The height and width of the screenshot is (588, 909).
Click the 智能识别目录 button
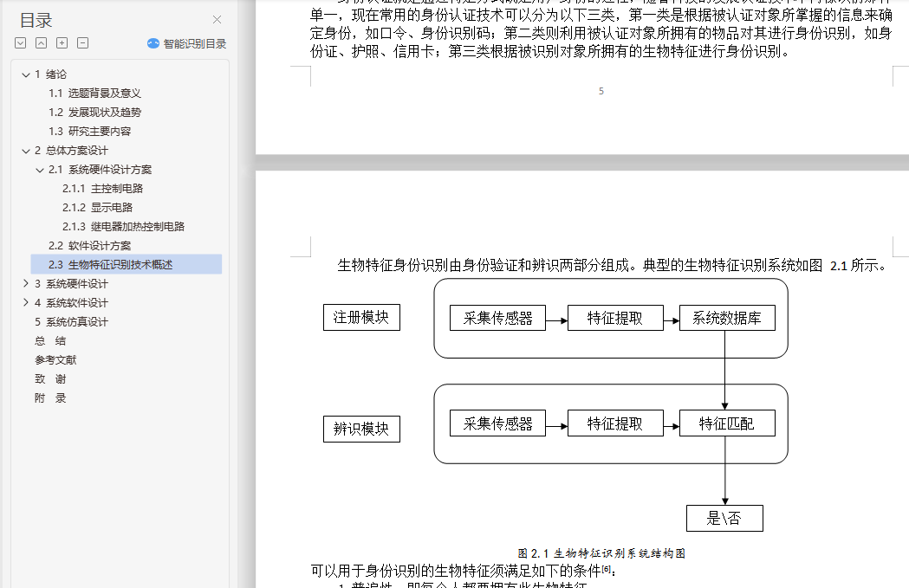(186, 43)
